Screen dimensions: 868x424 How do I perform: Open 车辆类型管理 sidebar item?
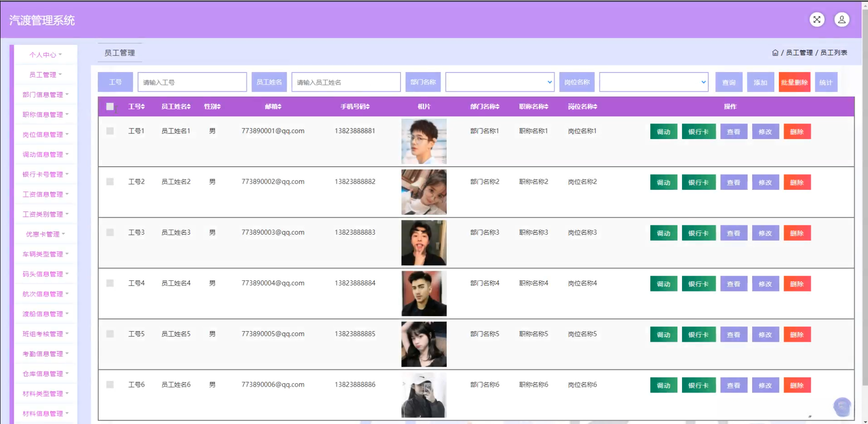tap(46, 254)
